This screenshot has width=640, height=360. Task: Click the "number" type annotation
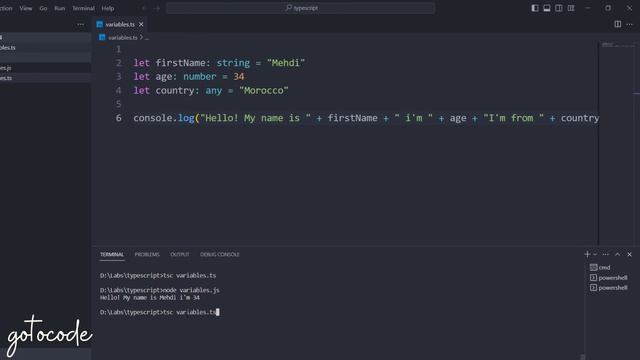(200, 76)
